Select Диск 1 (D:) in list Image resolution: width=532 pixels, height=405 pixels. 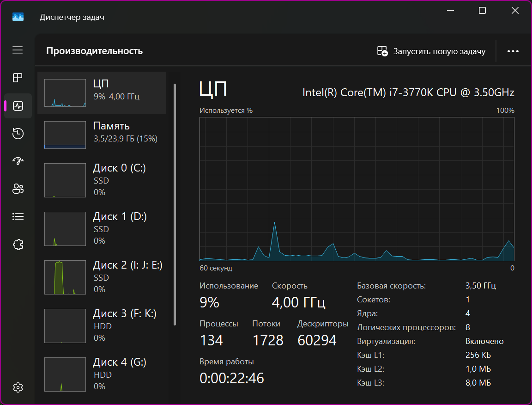click(x=102, y=228)
